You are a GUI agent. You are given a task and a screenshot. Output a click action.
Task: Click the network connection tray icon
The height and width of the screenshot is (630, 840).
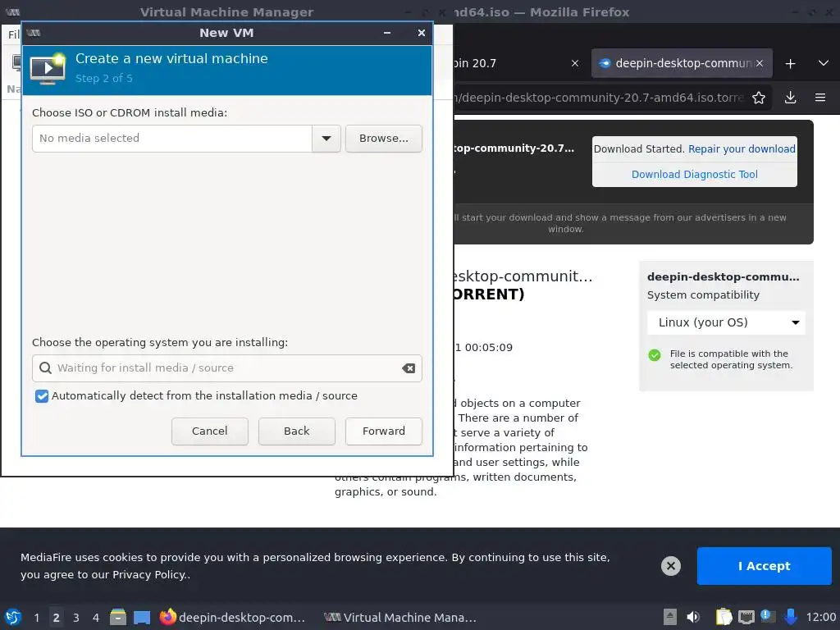pyautogui.click(x=746, y=617)
